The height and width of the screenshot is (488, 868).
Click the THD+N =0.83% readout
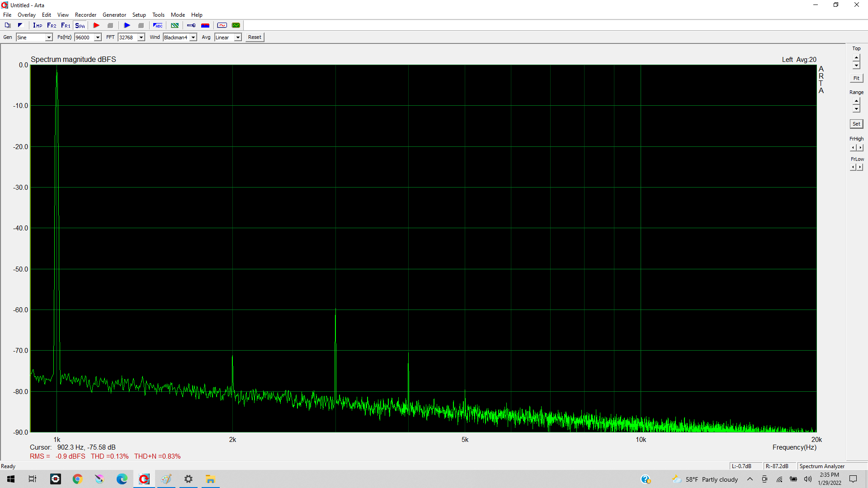[x=157, y=456]
